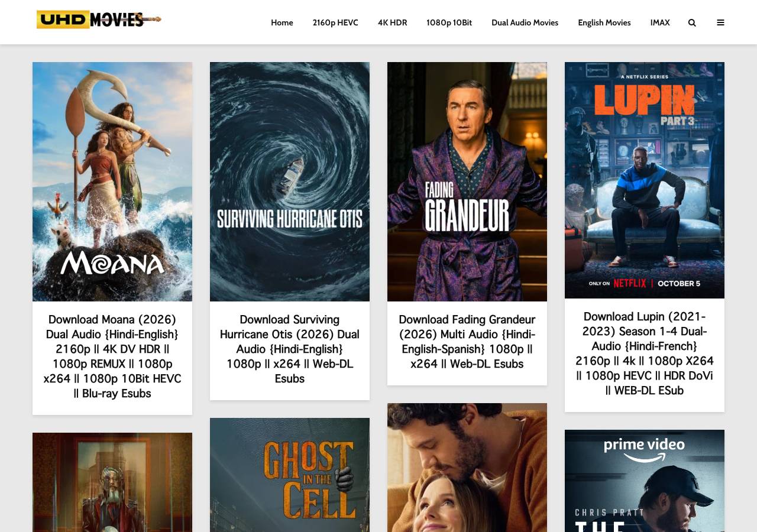Open the couple embracing movie poster
This screenshot has width=757, height=532.
467,468
